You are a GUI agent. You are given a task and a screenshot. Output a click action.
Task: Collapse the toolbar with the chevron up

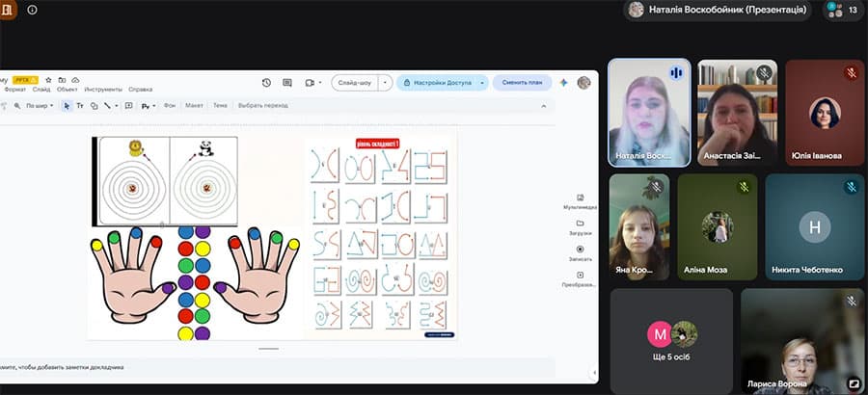click(544, 106)
